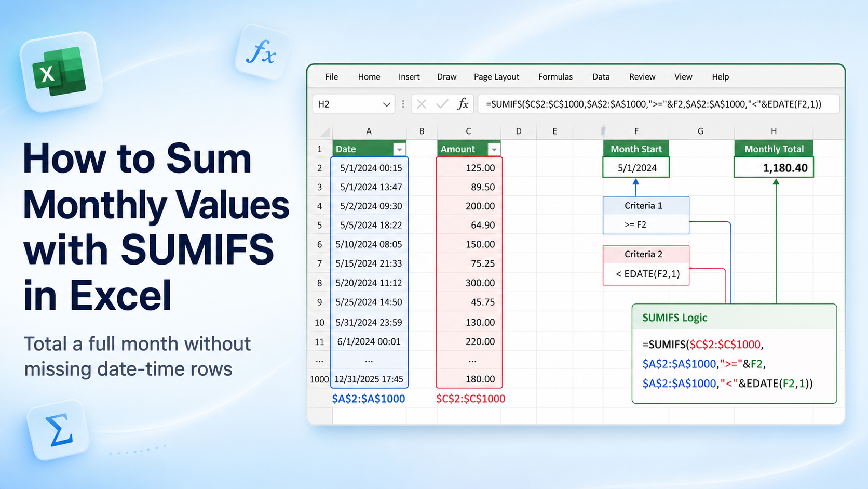Viewport: 868px width, 489px height.
Task: Expand the Name Box dropdown arrow
Action: click(x=386, y=104)
